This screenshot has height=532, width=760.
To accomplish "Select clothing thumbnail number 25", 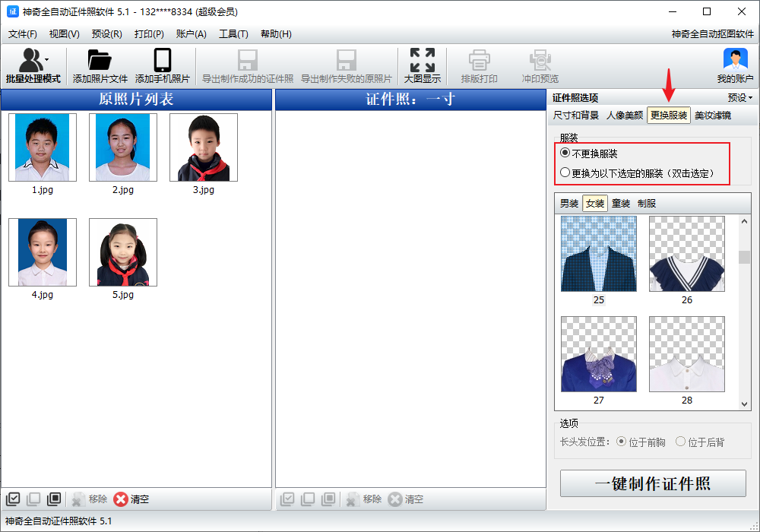I will pos(599,254).
